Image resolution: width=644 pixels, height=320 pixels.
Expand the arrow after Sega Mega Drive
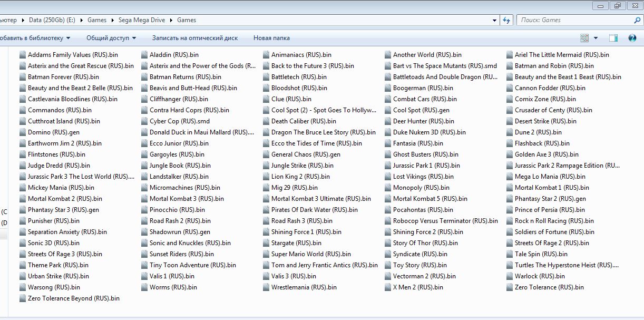(171, 20)
